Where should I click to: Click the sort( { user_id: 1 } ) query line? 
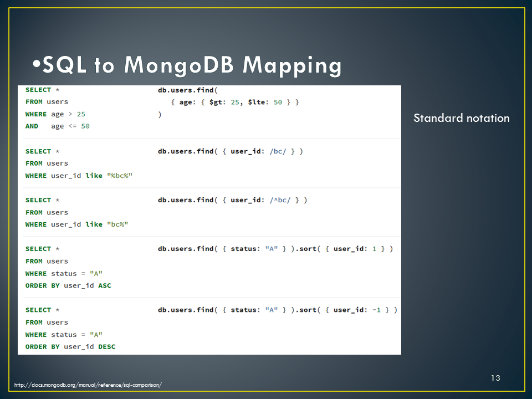point(275,249)
